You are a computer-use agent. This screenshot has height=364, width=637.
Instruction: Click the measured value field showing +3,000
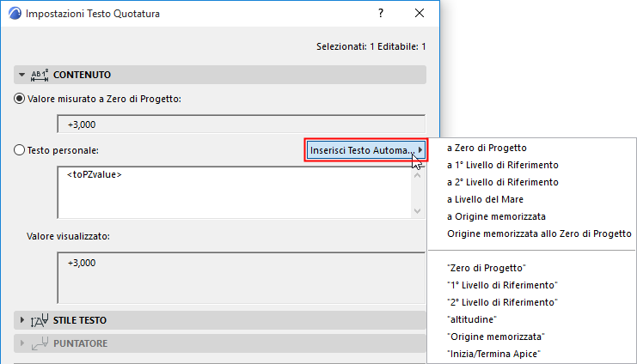241,124
